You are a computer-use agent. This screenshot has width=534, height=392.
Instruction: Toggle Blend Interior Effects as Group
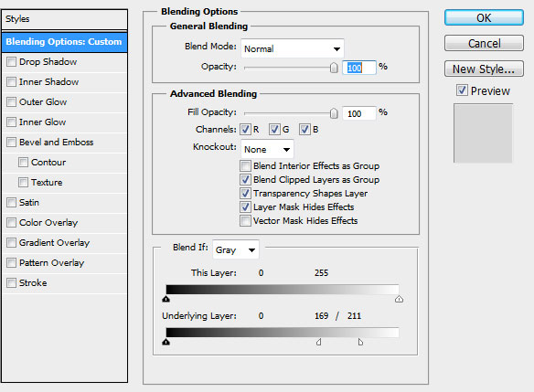click(x=245, y=165)
